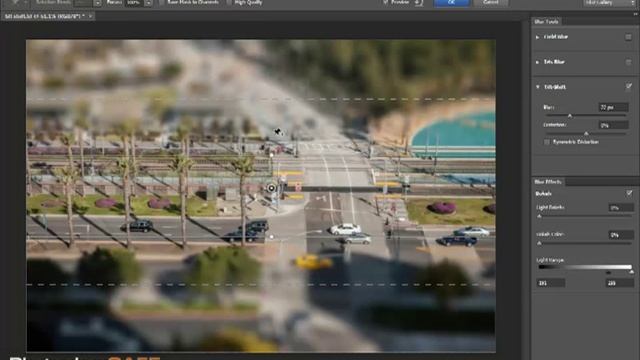This screenshot has height=360, width=640.
Task: Enable the Iris Blur checkbox
Action: coord(628,62)
